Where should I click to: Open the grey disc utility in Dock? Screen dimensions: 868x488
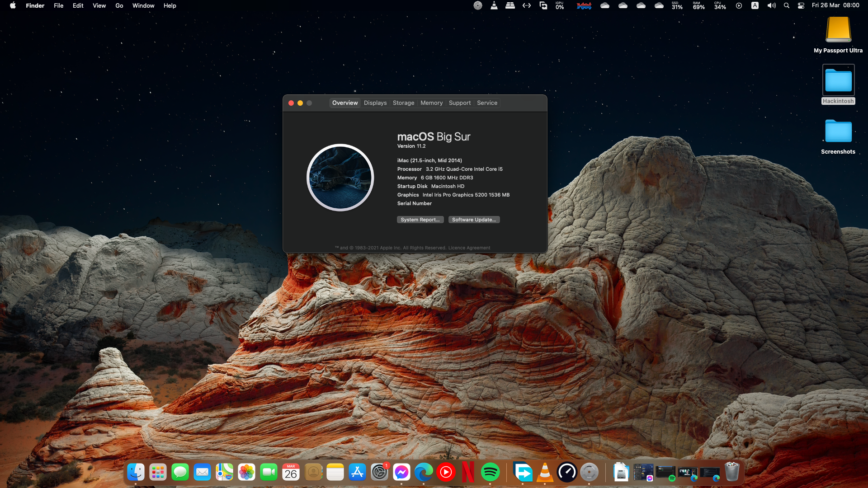pyautogui.click(x=589, y=473)
